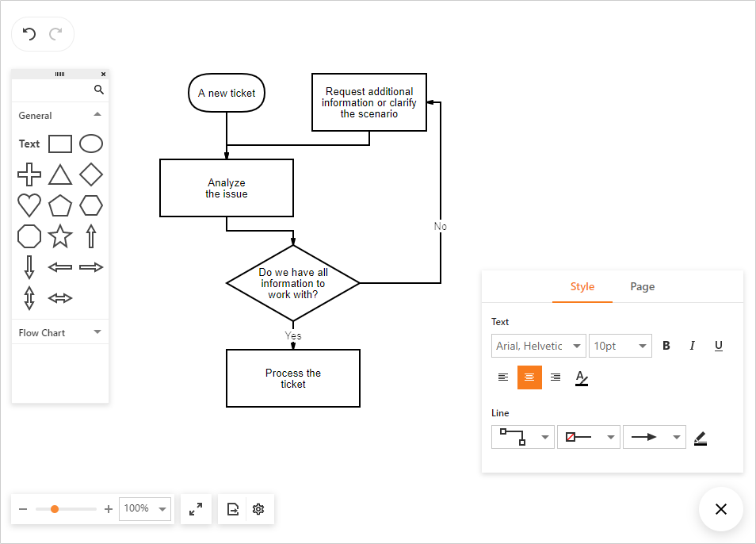This screenshot has height=544, width=756.
Task: Click the fit-to-screen expand icon
Action: click(196, 508)
